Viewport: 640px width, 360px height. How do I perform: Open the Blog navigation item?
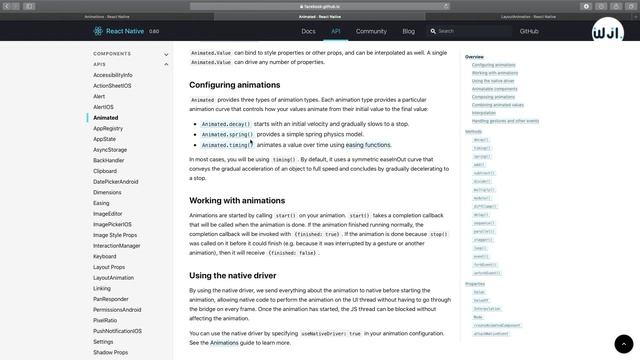point(408,31)
